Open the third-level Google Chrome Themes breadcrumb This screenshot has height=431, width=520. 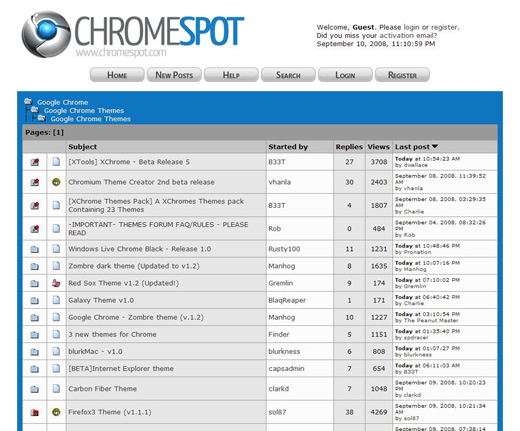coord(90,119)
